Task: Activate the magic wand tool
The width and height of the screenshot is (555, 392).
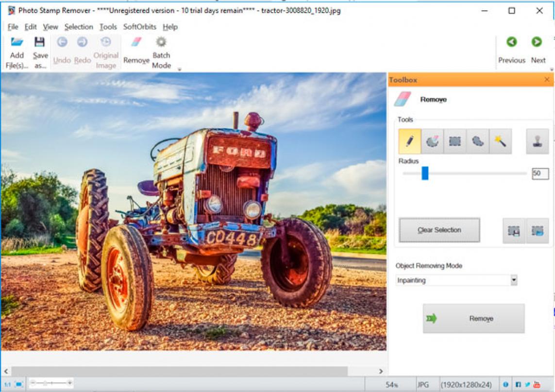Action: [501, 141]
